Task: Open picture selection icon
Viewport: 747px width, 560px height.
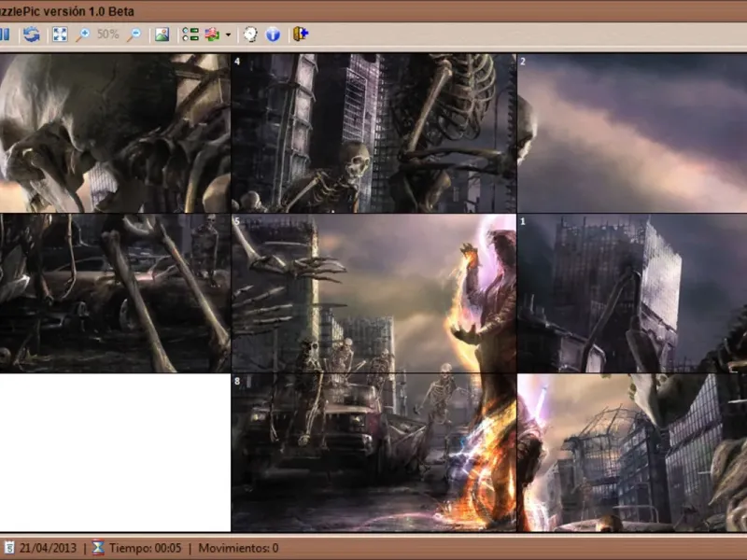Action: pyautogui.click(x=162, y=35)
